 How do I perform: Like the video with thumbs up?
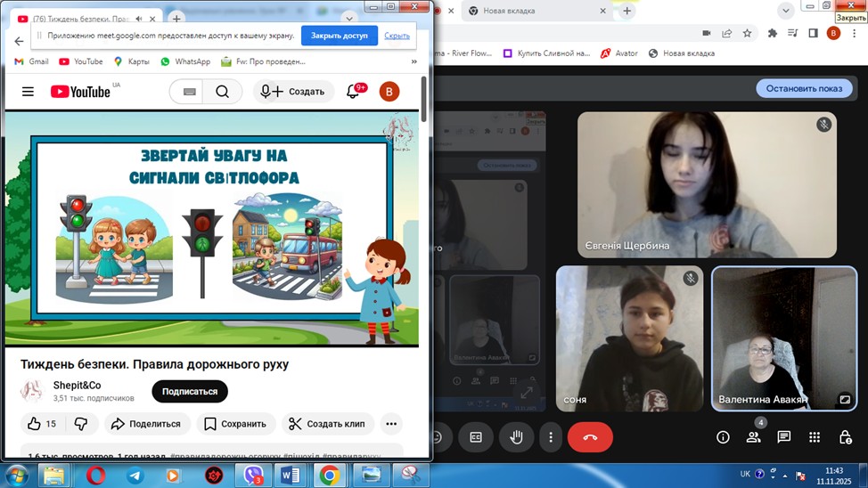(x=35, y=424)
